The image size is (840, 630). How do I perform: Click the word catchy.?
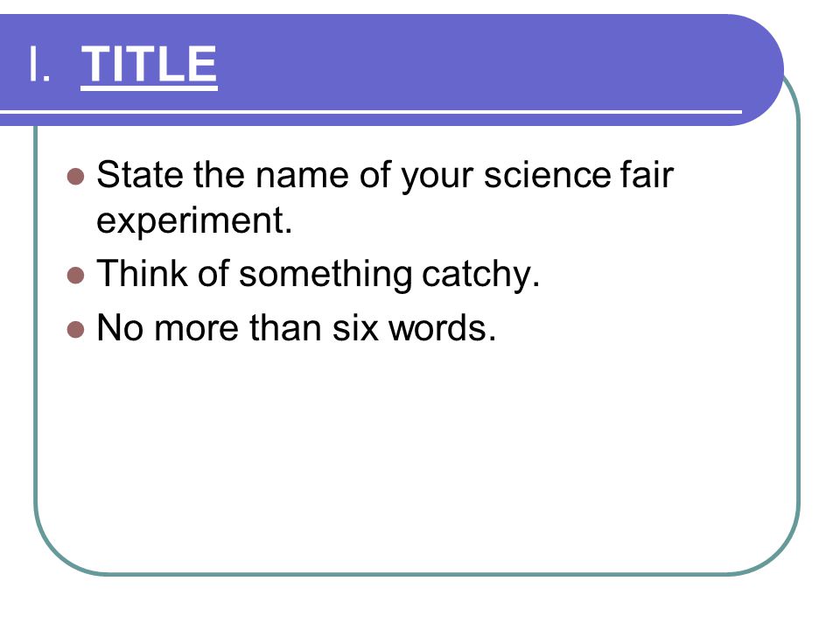point(480,274)
